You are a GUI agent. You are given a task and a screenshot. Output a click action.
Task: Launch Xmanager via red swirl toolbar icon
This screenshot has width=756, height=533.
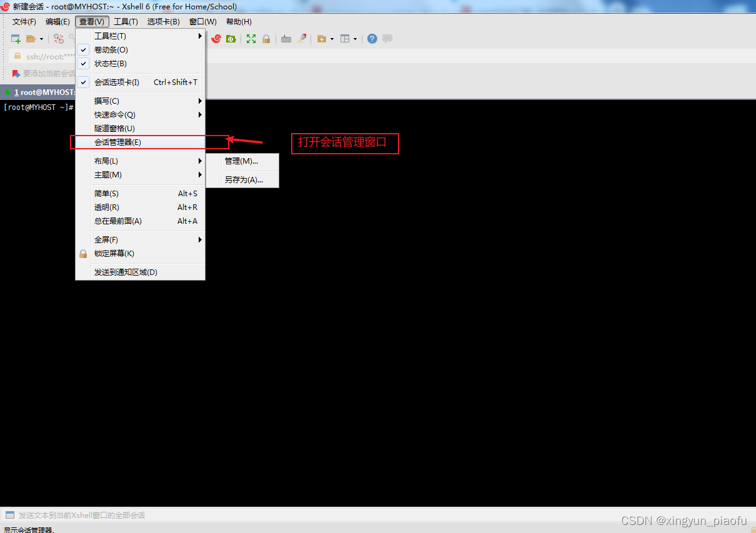216,39
